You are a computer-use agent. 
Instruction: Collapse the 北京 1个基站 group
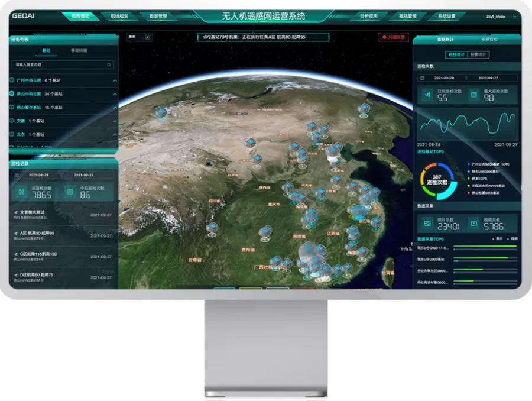(x=115, y=135)
